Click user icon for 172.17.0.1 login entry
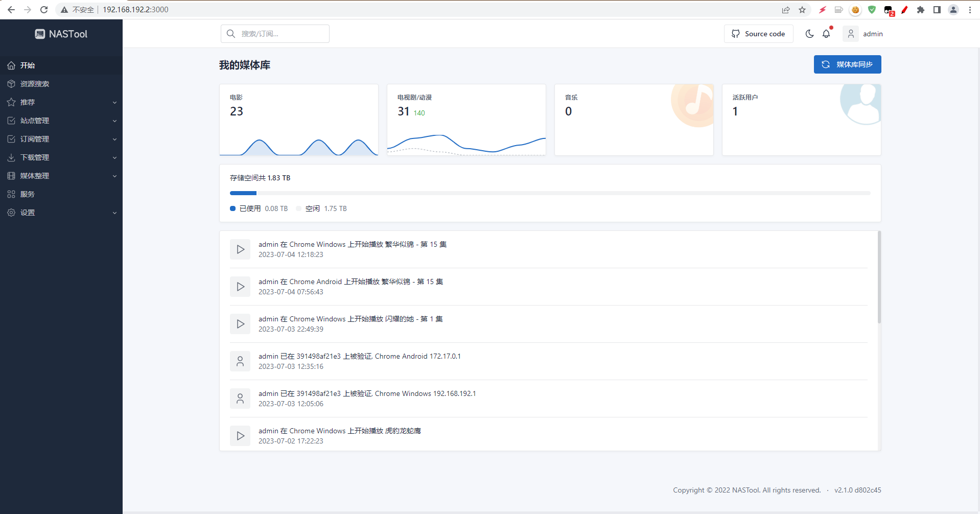The width and height of the screenshot is (980, 514). (240, 361)
